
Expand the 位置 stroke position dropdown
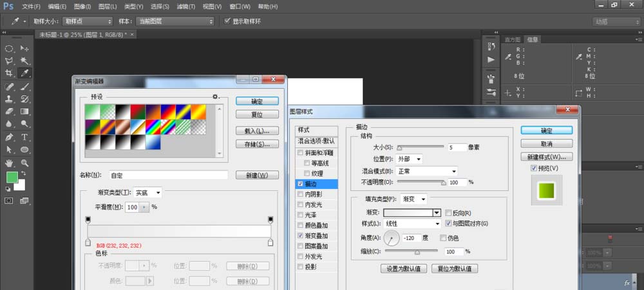(410, 159)
